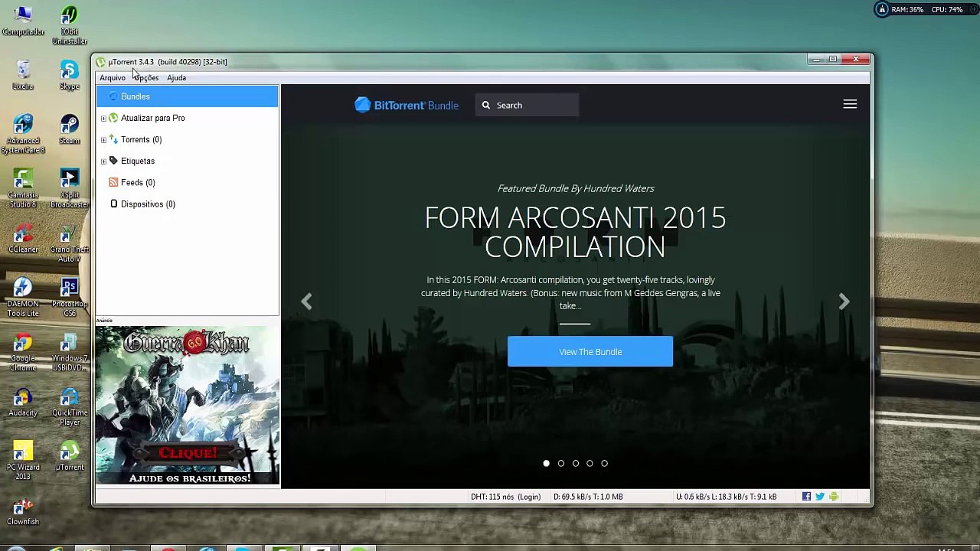Viewport: 980px width, 551px height.
Task: Click the Bundles blue circle icon
Action: (113, 96)
